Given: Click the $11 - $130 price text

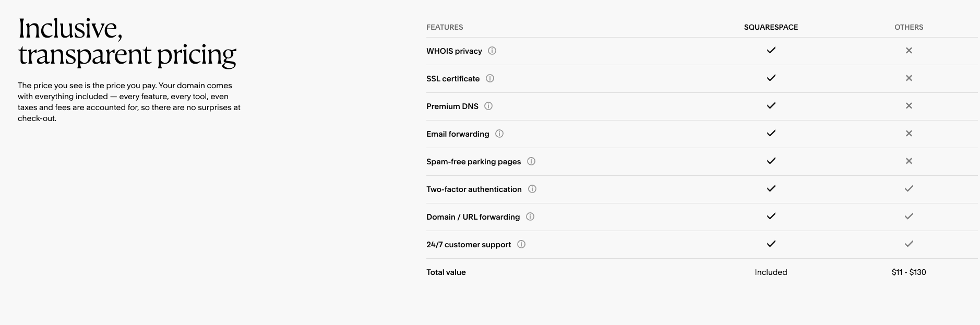Looking at the screenshot, I should coord(909,272).
